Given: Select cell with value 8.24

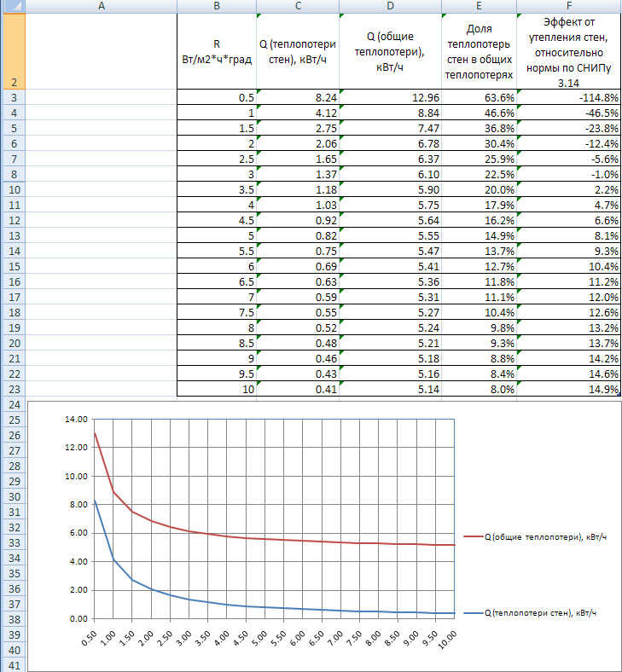Looking at the screenshot, I should click(298, 97).
